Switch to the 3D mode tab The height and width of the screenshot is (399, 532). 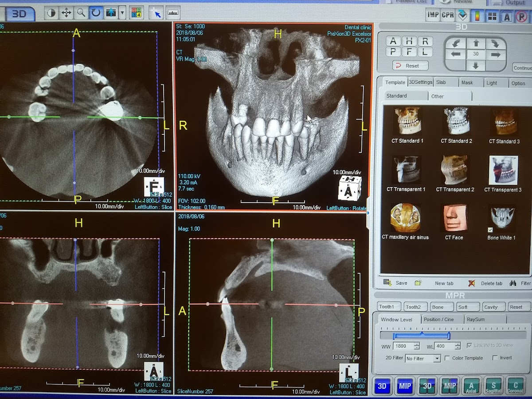click(19, 14)
